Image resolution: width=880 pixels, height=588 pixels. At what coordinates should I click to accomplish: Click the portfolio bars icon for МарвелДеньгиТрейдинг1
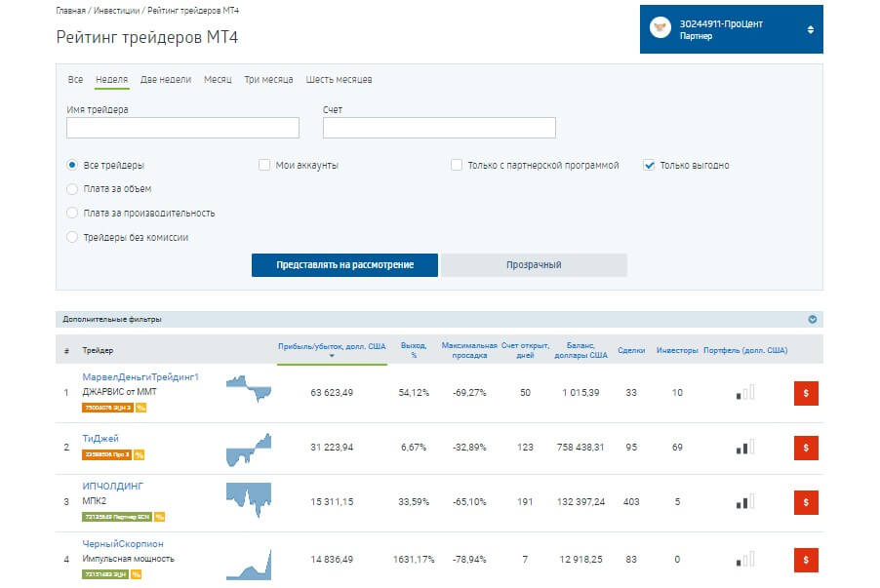point(745,393)
